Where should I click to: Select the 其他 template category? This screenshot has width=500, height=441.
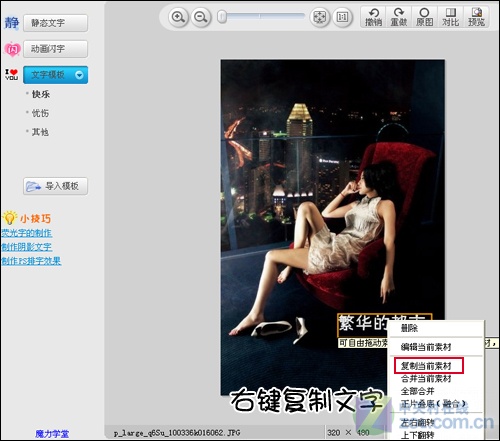(40, 132)
